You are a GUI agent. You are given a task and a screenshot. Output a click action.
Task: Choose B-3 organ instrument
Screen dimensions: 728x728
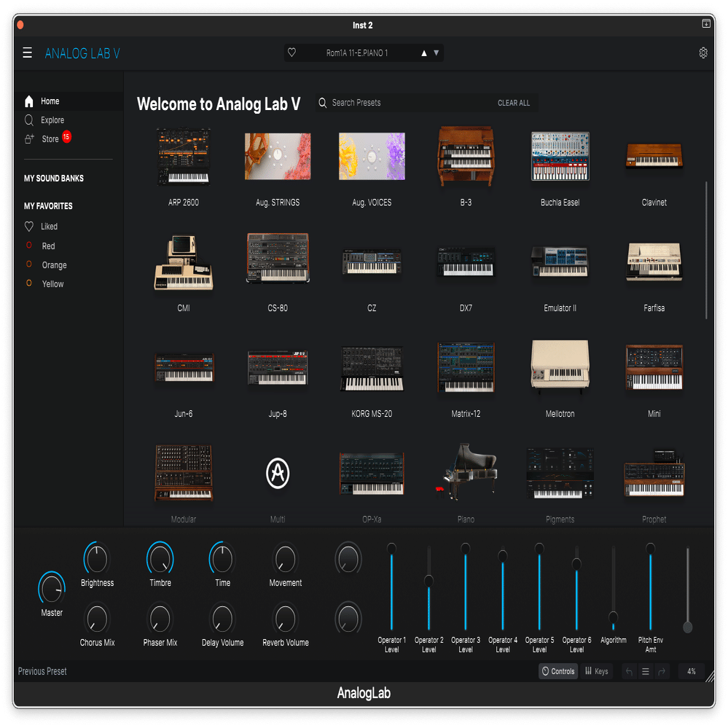[466, 157]
